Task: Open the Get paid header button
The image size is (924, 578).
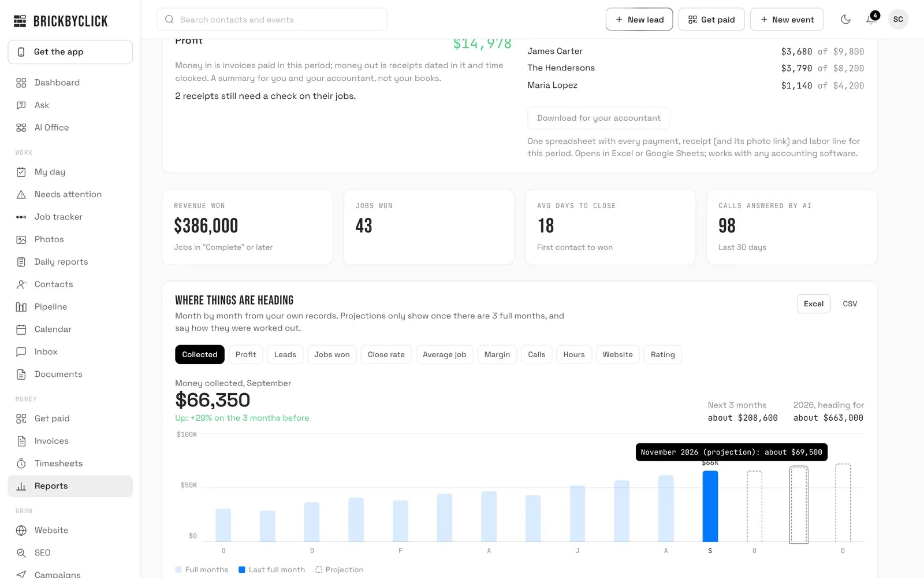Action: (x=711, y=20)
